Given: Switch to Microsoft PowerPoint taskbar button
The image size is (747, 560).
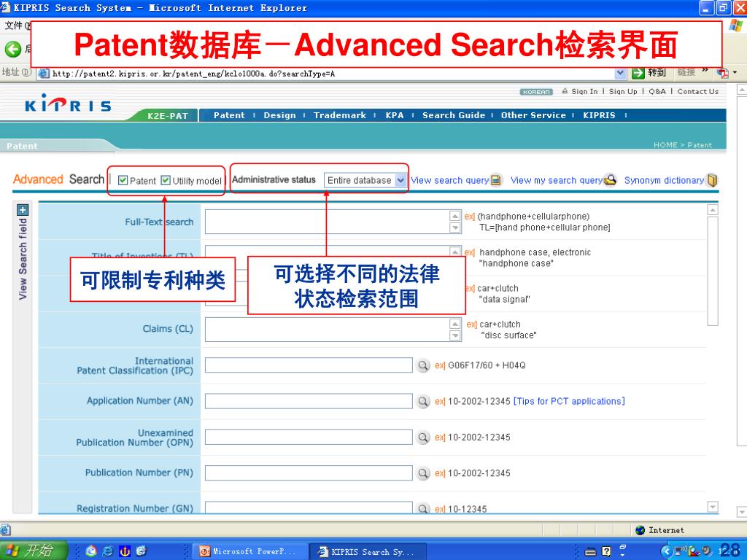Looking at the screenshot, I should point(251,551).
